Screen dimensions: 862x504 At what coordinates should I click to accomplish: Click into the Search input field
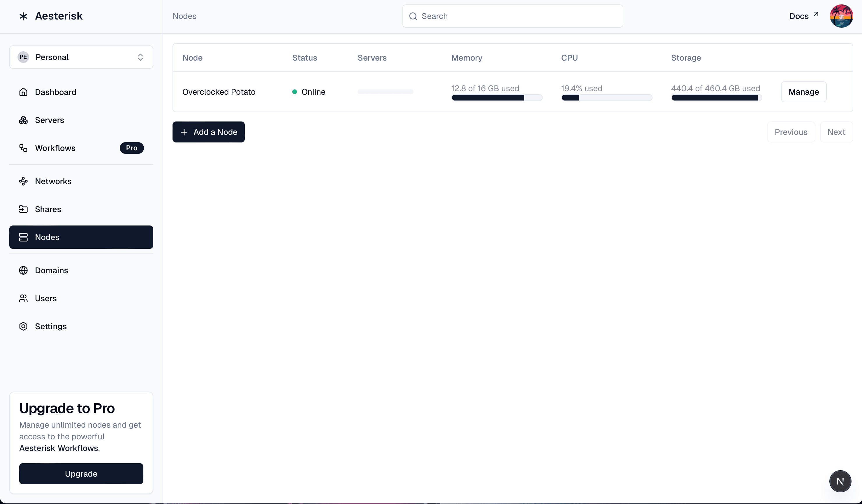(x=516, y=16)
